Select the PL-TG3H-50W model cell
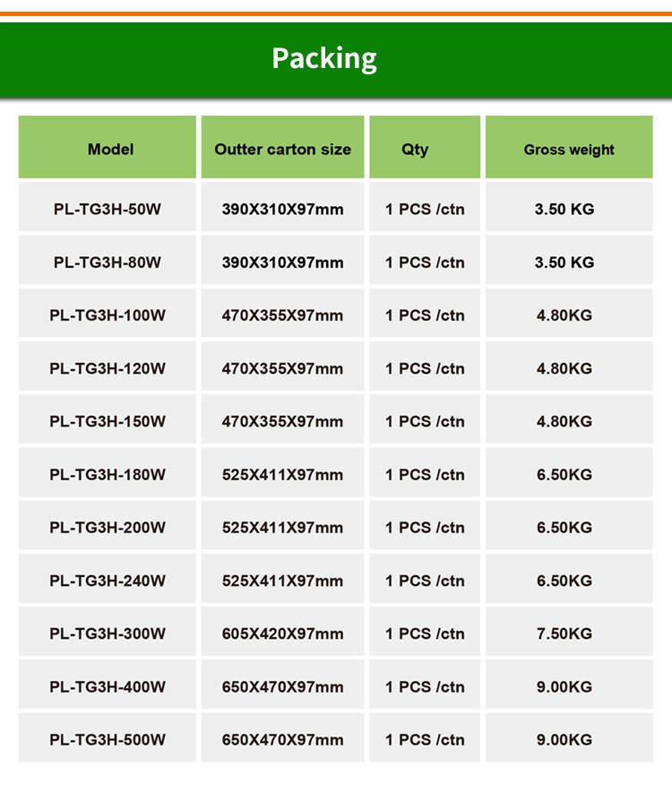This screenshot has height=792, width=672. (x=108, y=207)
